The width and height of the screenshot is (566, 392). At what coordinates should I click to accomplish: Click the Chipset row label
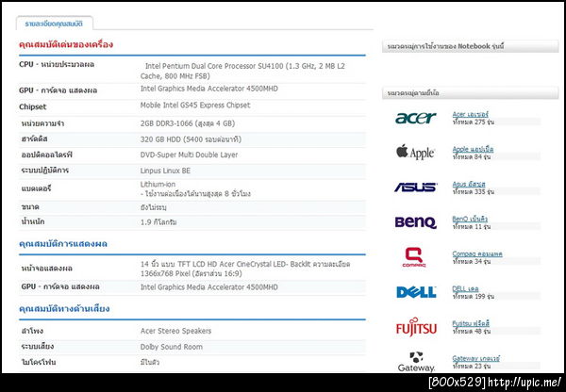[x=33, y=106]
